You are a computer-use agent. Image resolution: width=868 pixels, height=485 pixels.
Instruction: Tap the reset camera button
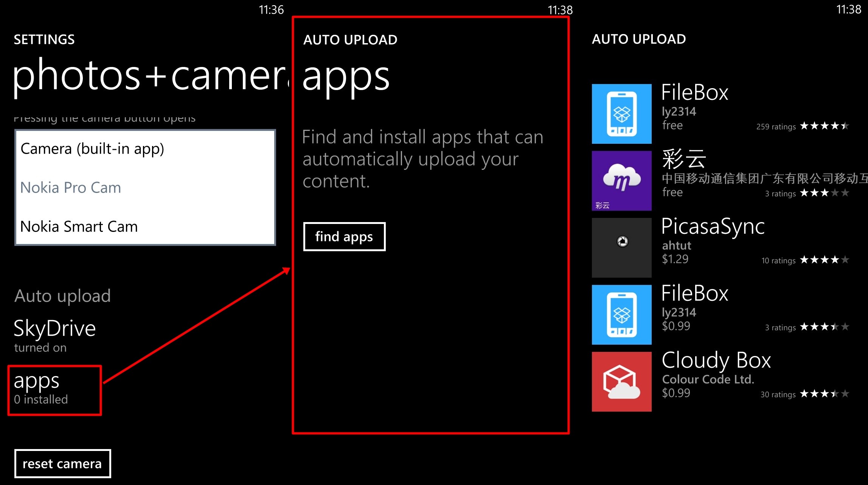(x=62, y=463)
